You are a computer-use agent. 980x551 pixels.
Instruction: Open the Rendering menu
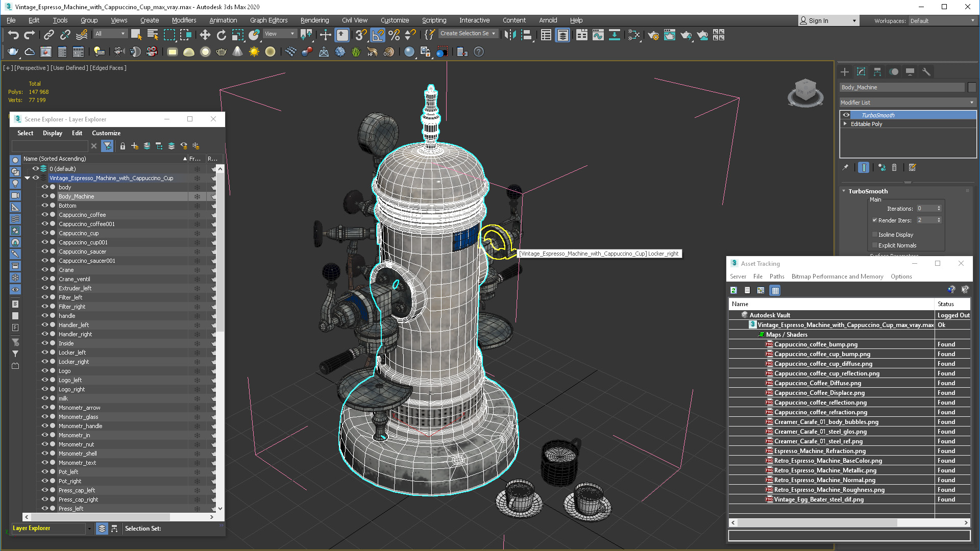[x=314, y=20]
